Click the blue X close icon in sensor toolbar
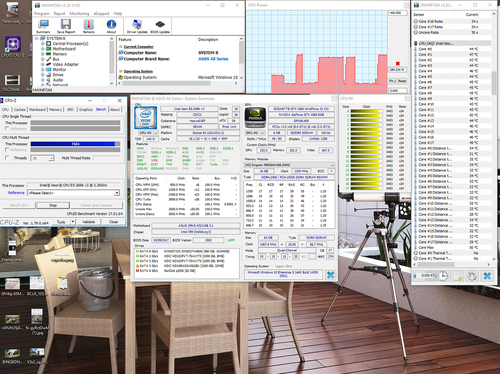This screenshot has width=500, height=374. coord(487,276)
